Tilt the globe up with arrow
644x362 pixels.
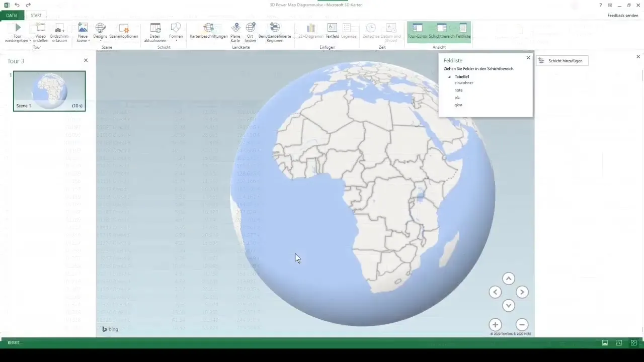click(x=509, y=279)
